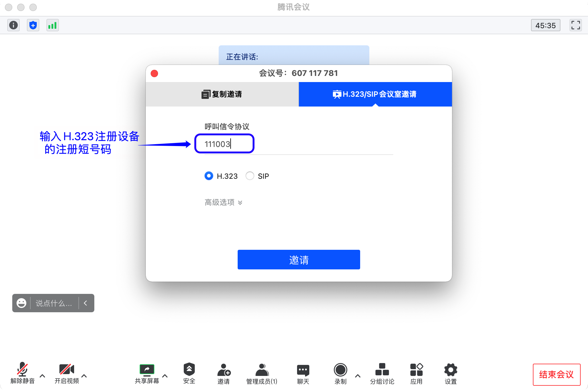Open 设置 settings gear
This screenshot has width=588, height=390.
coord(451,373)
